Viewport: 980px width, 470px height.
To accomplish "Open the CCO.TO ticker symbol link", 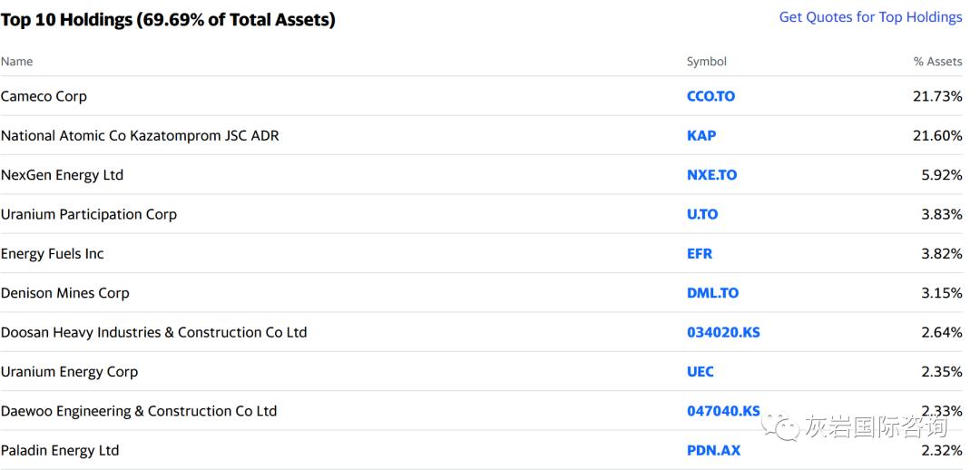I will 710,96.
